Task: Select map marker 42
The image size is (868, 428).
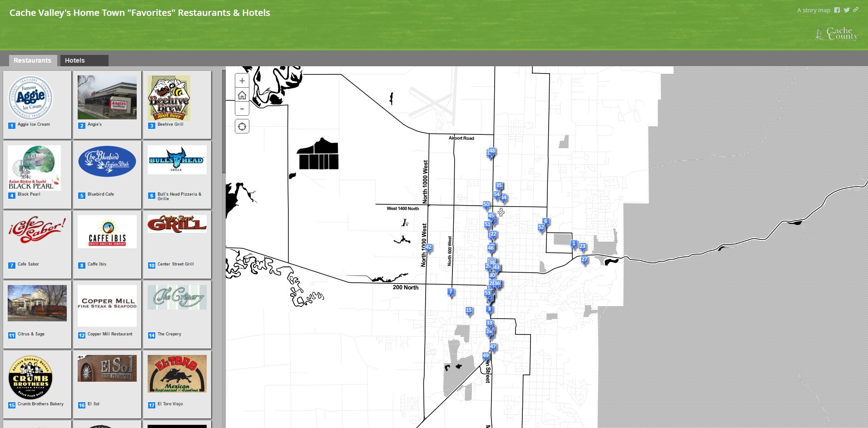Action: pos(428,248)
